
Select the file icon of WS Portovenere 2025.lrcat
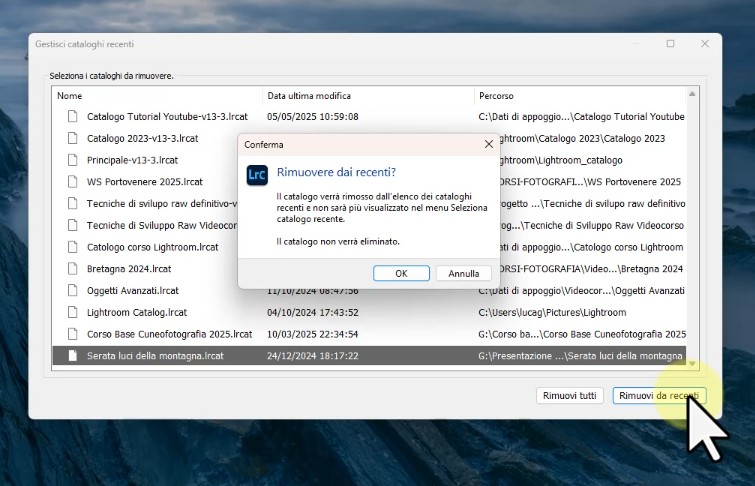[x=73, y=182]
